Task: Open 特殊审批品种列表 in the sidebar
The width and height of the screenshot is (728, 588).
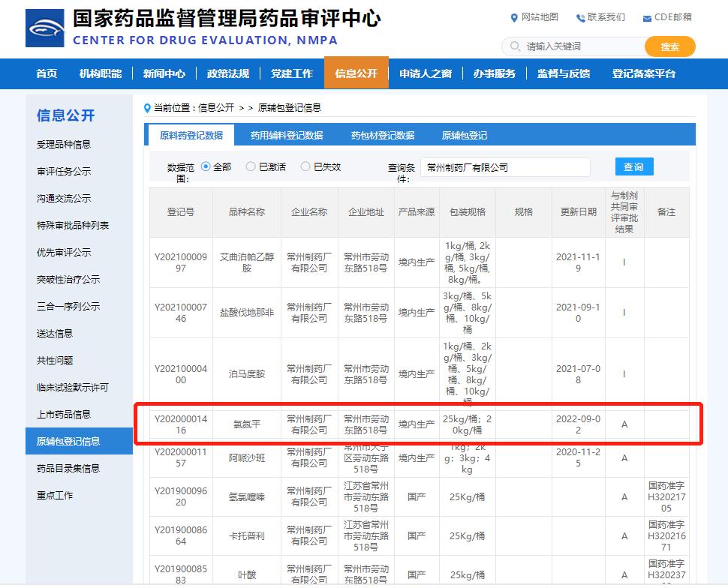Action: coord(73,225)
